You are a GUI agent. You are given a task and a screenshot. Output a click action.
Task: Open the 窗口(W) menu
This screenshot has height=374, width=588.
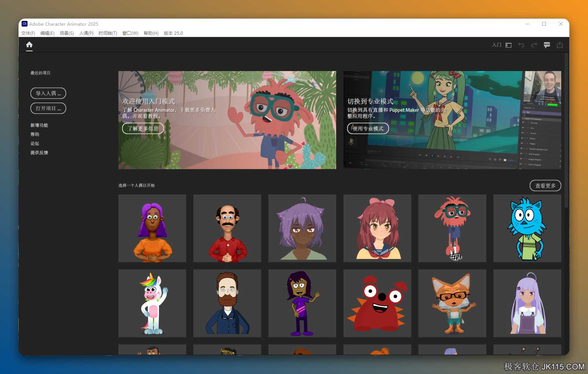point(131,33)
